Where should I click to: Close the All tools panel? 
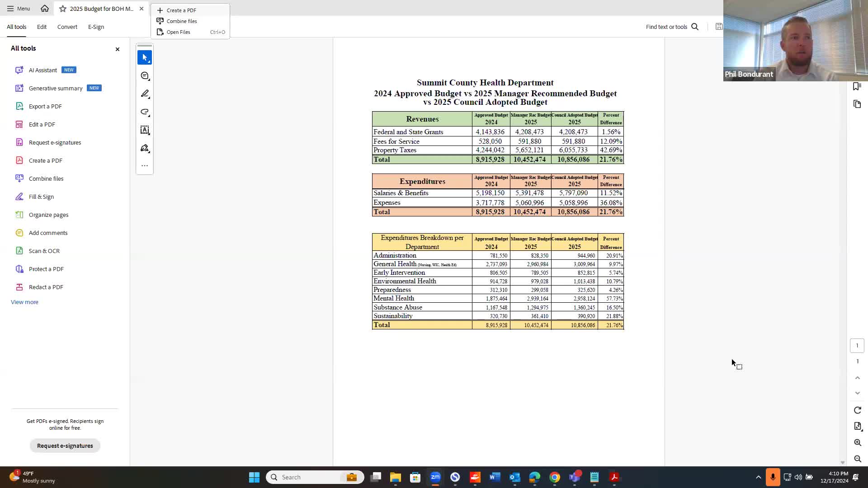[x=118, y=49]
